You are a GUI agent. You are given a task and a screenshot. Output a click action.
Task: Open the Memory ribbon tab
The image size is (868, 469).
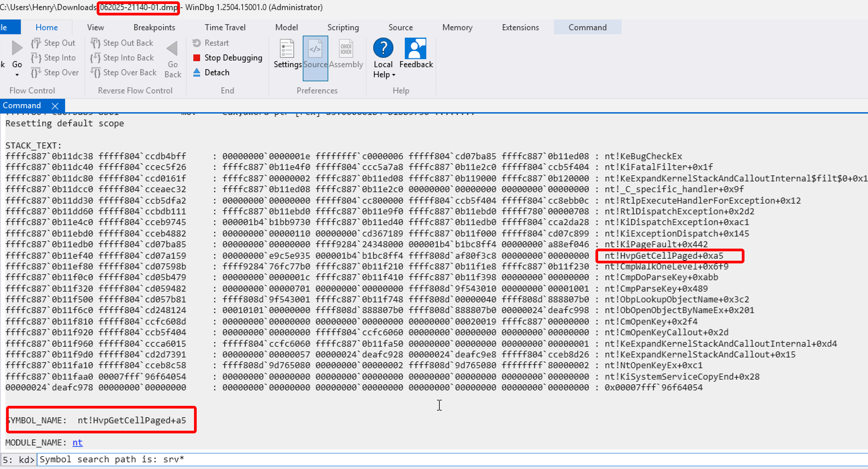(x=457, y=27)
